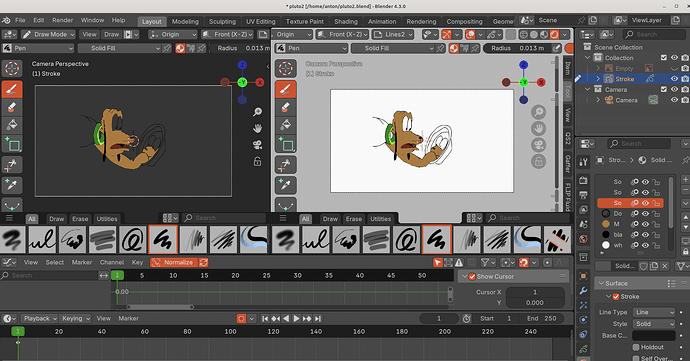Screen dimensions: 690x361
Task: Click the zoom magnifier icon in left viewport
Action: tap(257, 112)
